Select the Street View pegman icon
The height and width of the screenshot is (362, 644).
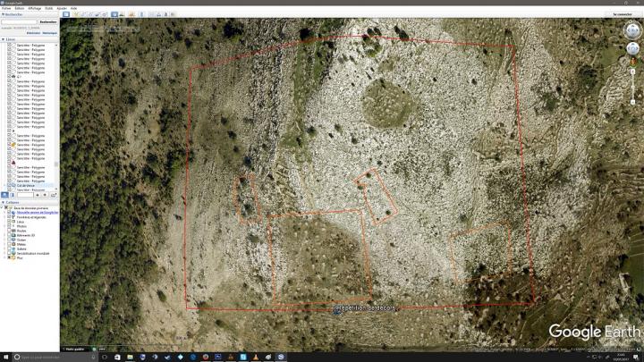pos(633,62)
